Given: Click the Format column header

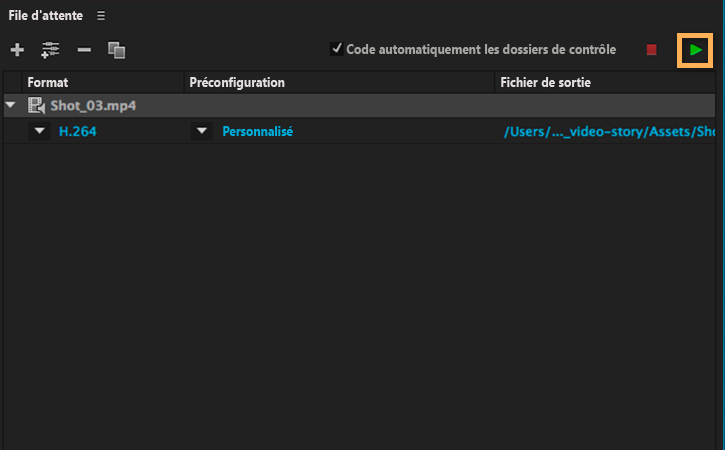Looking at the screenshot, I should [48, 82].
